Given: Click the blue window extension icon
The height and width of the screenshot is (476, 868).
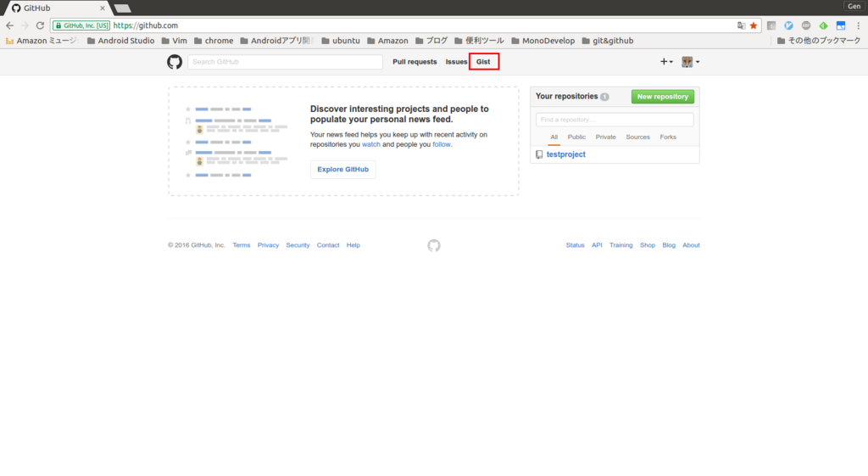Looking at the screenshot, I should pyautogui.click(x=841, y=25).
